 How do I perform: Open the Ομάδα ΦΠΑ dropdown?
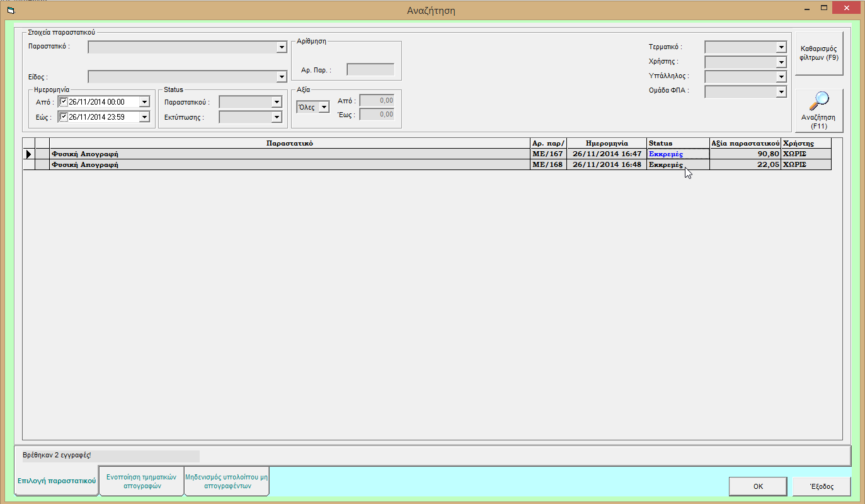pos(781,92)
